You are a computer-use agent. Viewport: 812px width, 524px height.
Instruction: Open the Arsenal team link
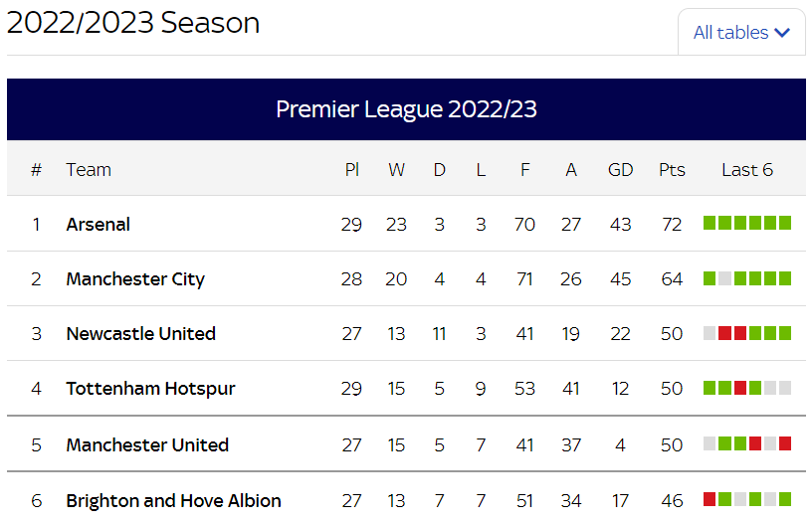98,224
